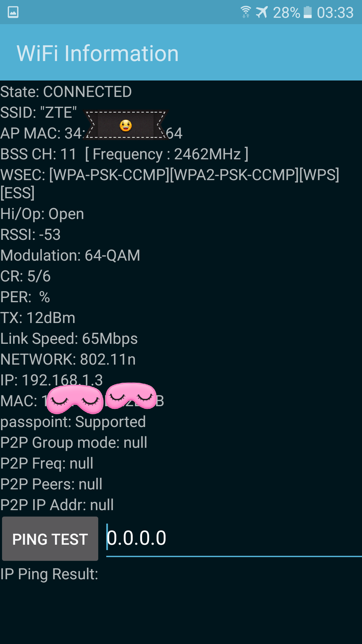Tap the WiFi signal status icon
Viewport: 362px width, 644px height.
tap(246, 12)
